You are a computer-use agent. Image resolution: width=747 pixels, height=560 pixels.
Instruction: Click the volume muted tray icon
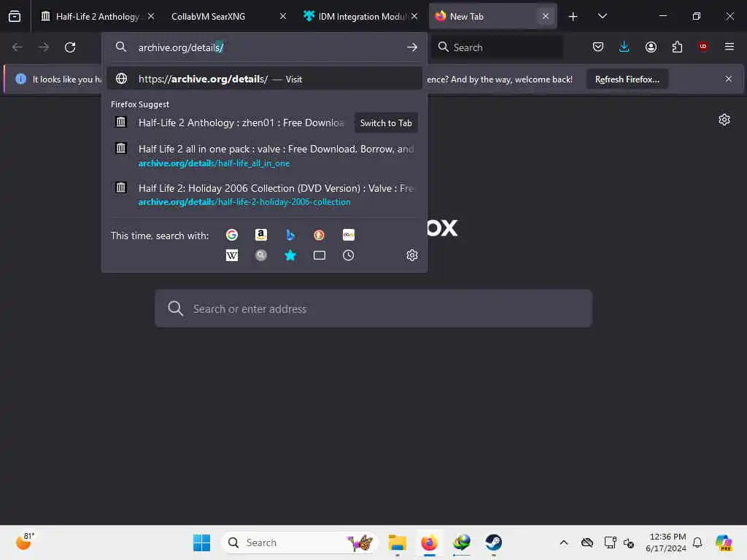tap(629, 542)
